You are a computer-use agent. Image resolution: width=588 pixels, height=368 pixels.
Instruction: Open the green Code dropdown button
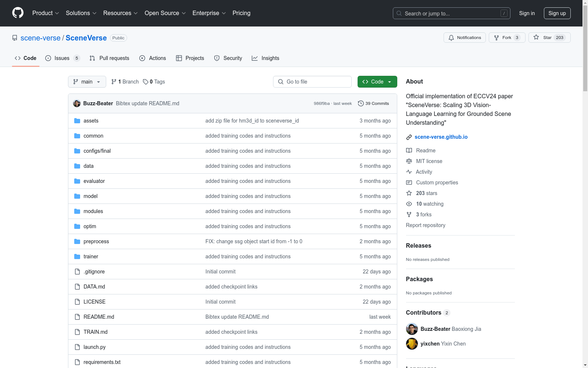[377, 82]
